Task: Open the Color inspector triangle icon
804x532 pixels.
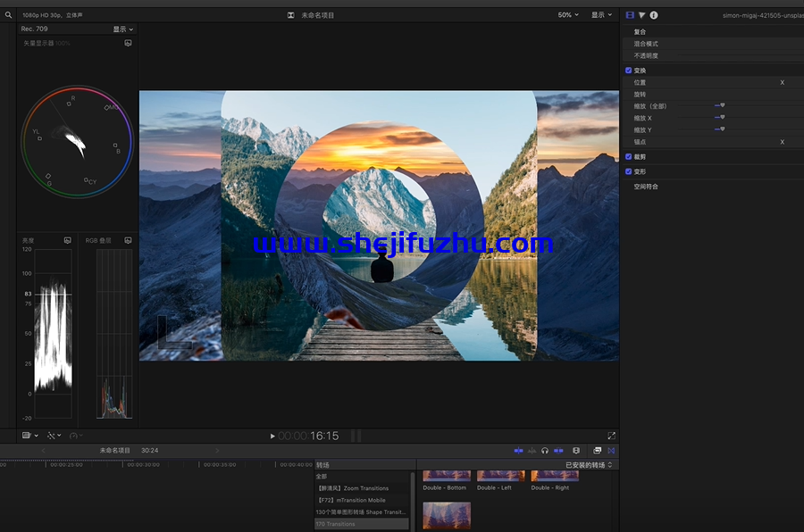Action: [x=641, y=15]
